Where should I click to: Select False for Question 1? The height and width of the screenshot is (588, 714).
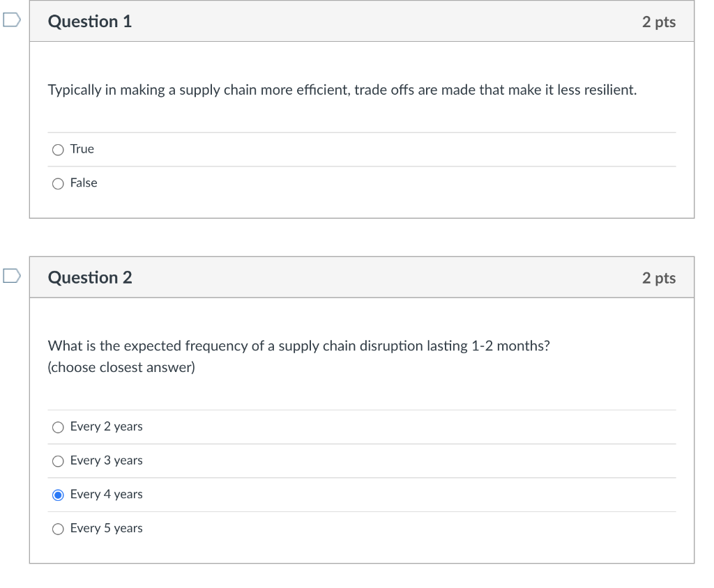click(58, 183)
